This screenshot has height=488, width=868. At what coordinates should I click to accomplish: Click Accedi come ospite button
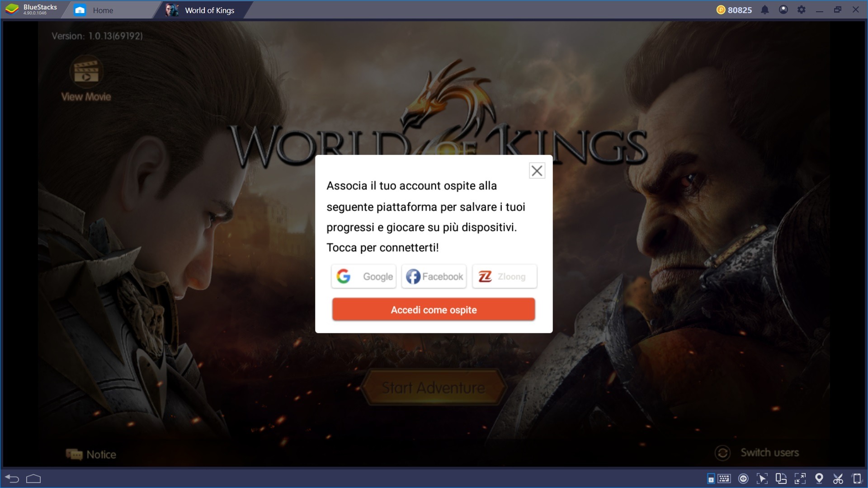pos(434,310)
